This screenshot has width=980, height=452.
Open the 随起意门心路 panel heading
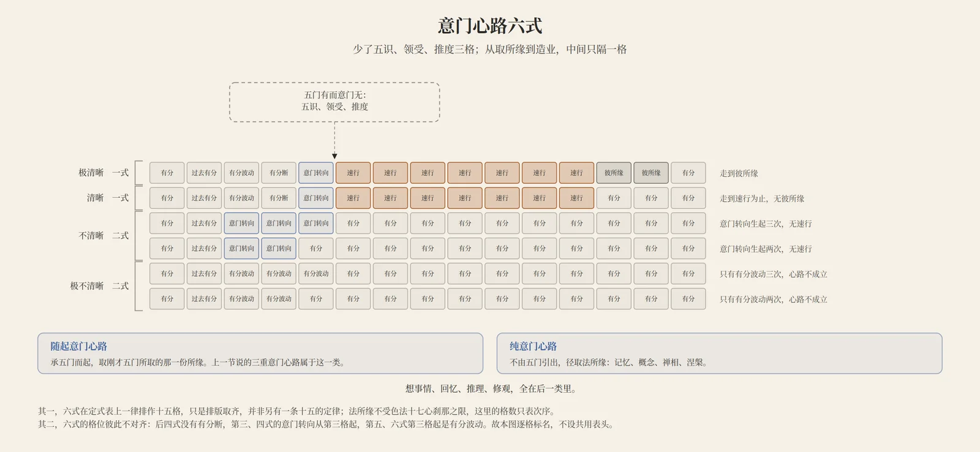[79, 346]
